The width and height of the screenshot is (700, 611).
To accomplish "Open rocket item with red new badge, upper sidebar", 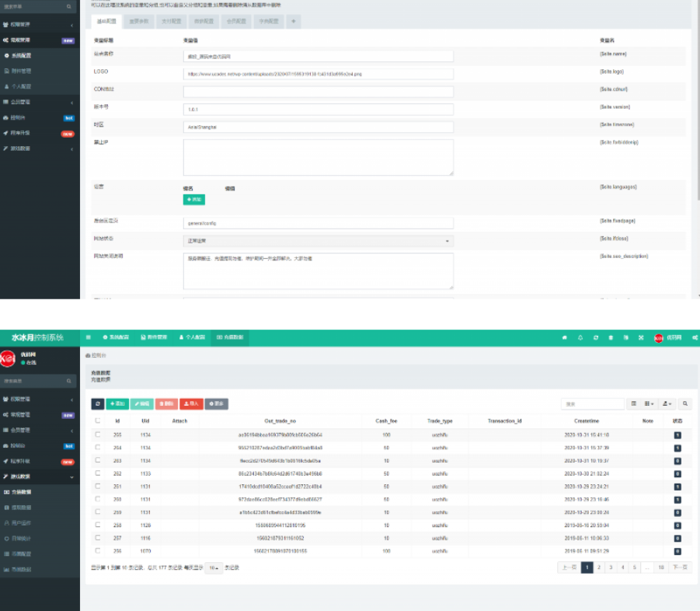I will tap(40, 133).
